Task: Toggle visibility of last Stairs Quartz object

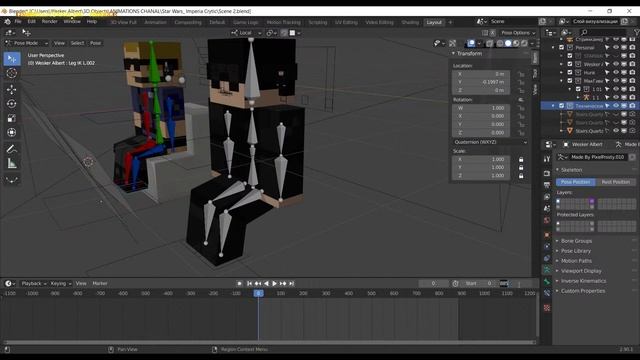Action: (x=616, y=131)
